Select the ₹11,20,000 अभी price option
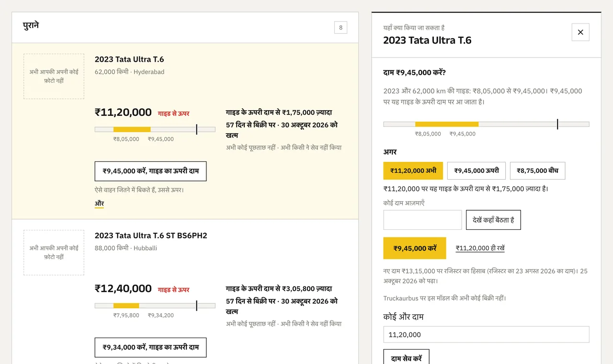This screenshot has width=613, height=364. [413, 171]
